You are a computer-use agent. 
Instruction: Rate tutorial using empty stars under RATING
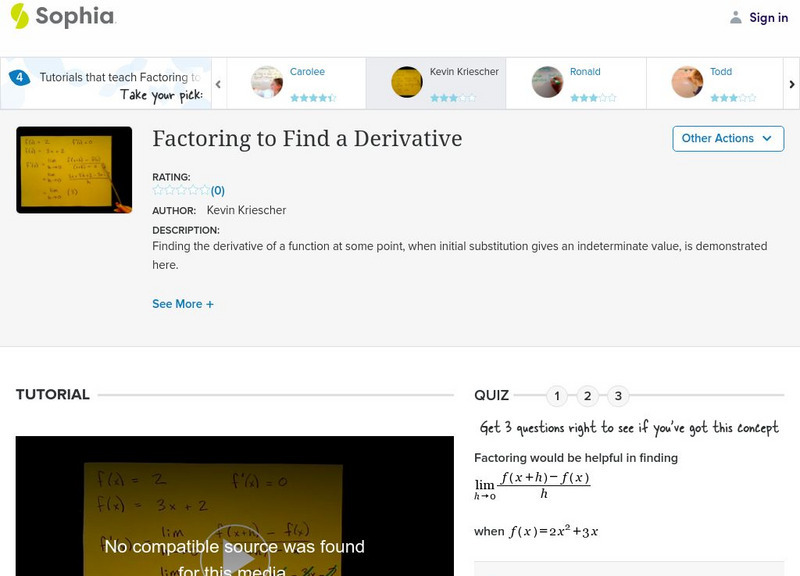(x=181, y=190)
